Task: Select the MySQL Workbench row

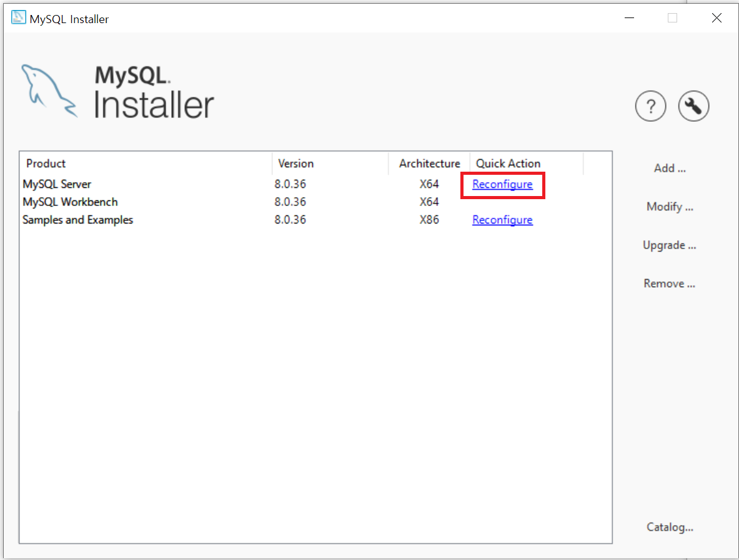Action: [315, 202]
